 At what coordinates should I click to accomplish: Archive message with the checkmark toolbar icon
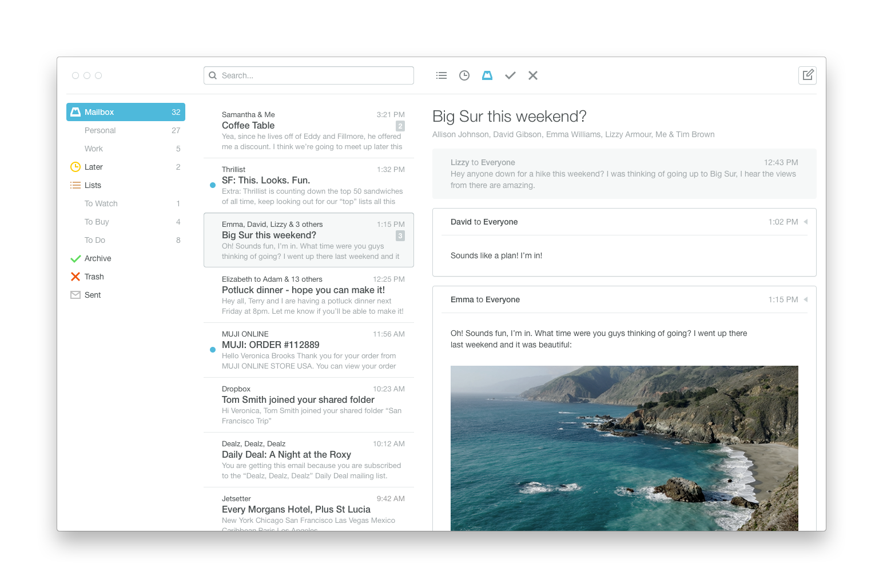coord(510,75)
